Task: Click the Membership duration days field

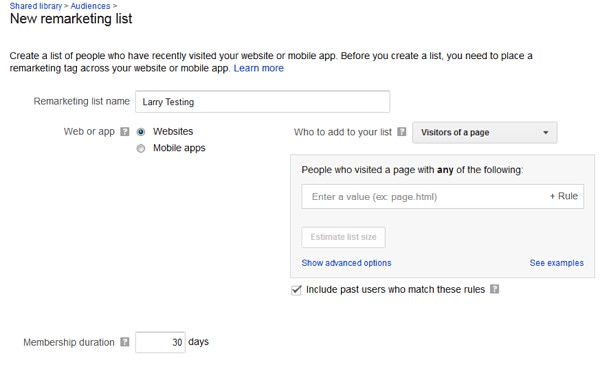Action: [160, 342]
